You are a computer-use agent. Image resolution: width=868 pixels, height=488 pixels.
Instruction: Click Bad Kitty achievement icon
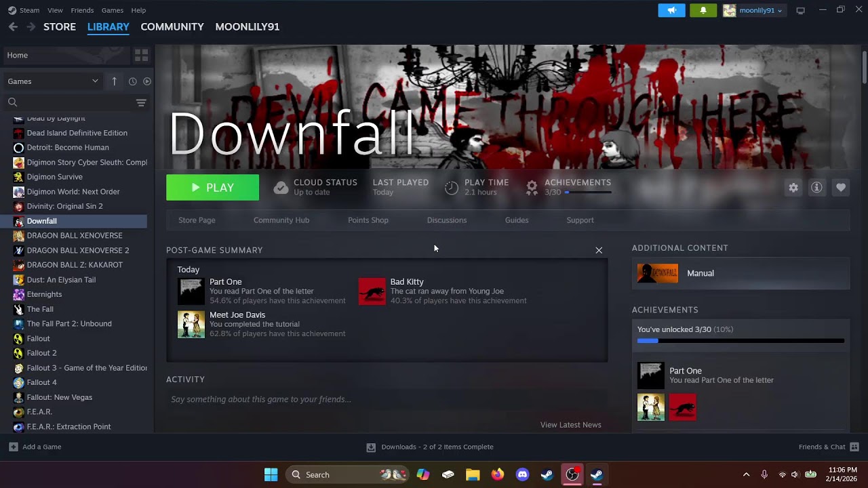coord(372,291)
